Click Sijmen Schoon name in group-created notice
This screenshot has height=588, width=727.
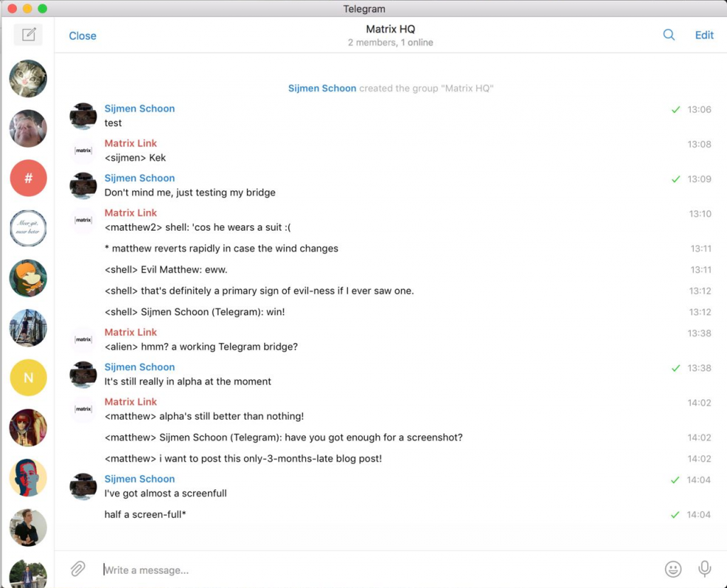(322, 88)
